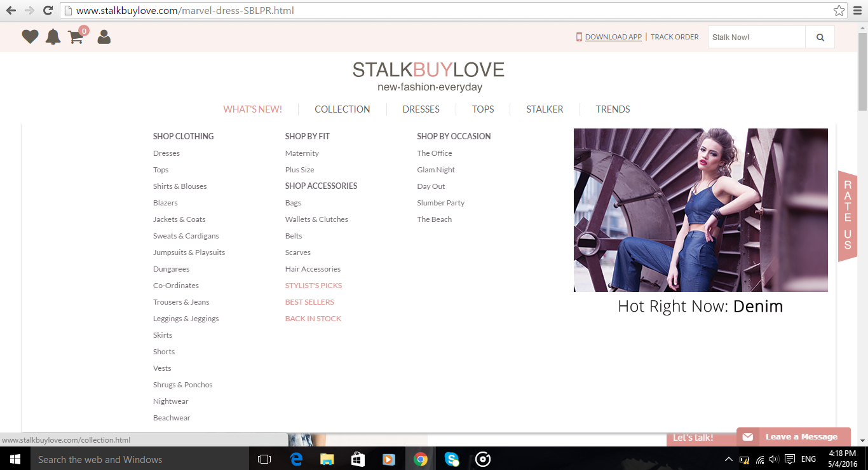Open Skype from the taskbar
Image resolution: width=868 pixels, height=470 pixels.
[452, 459]
